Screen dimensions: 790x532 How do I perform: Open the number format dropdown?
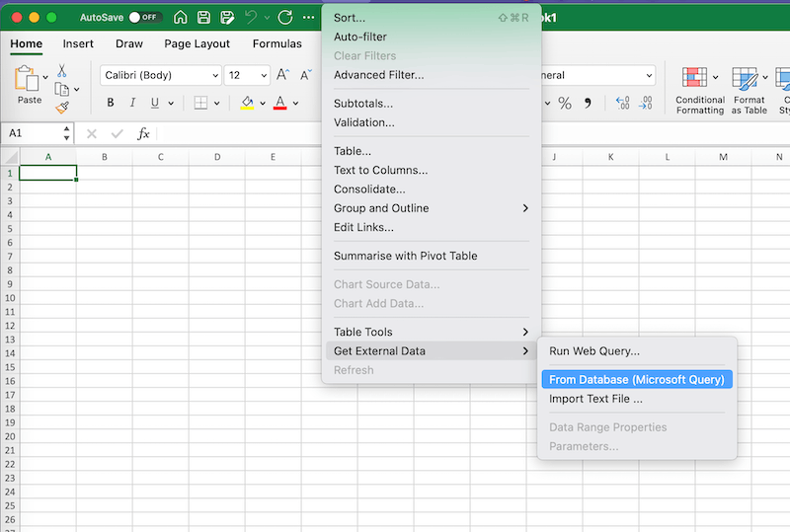tap(649, 76)
